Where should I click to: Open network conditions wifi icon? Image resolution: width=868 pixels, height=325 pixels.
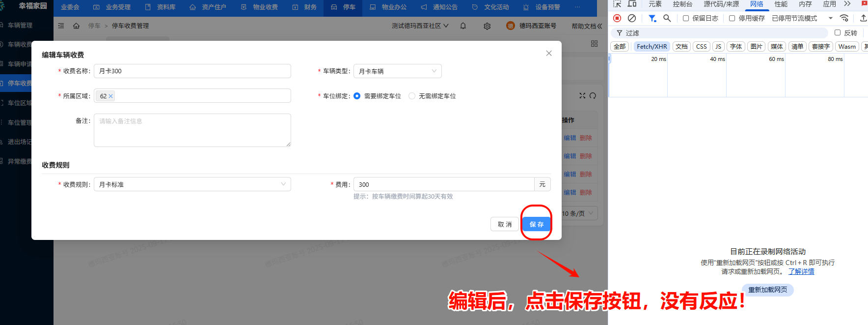[x=844, y=18]
